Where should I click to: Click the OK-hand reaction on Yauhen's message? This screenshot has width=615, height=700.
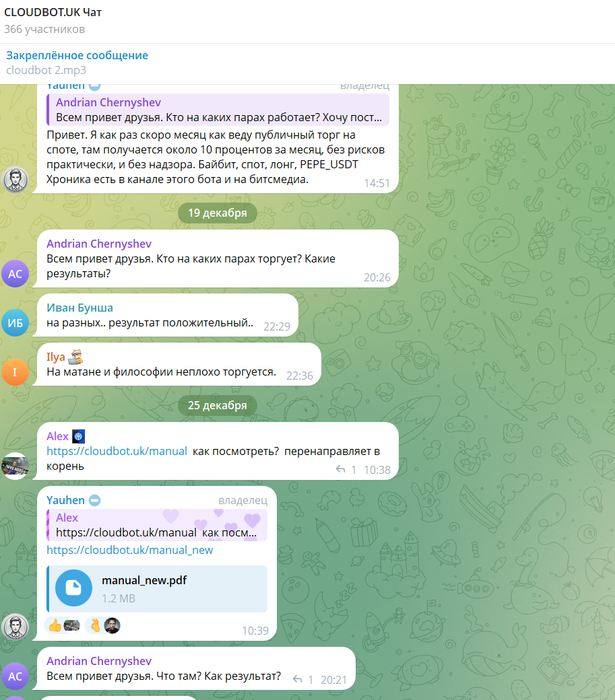click(102, 625)
